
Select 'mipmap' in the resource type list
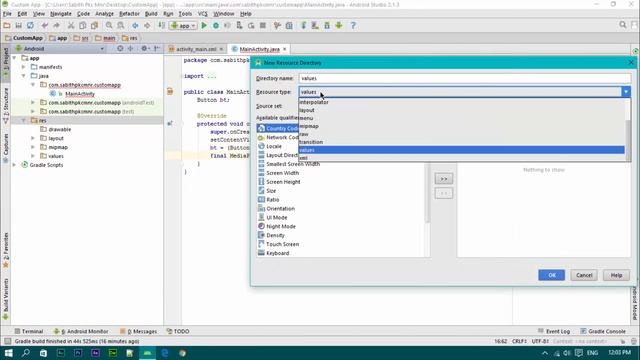(462, 126)
